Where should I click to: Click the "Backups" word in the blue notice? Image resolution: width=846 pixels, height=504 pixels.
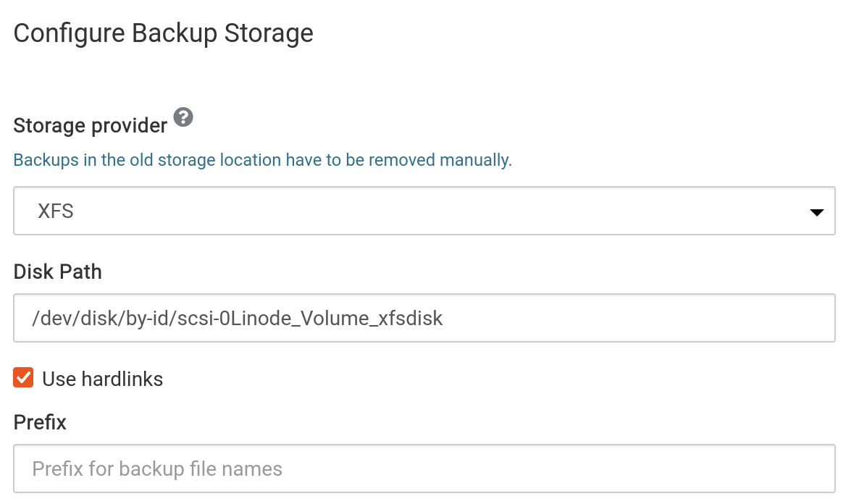pyautogui.click(x=46, y=160)
